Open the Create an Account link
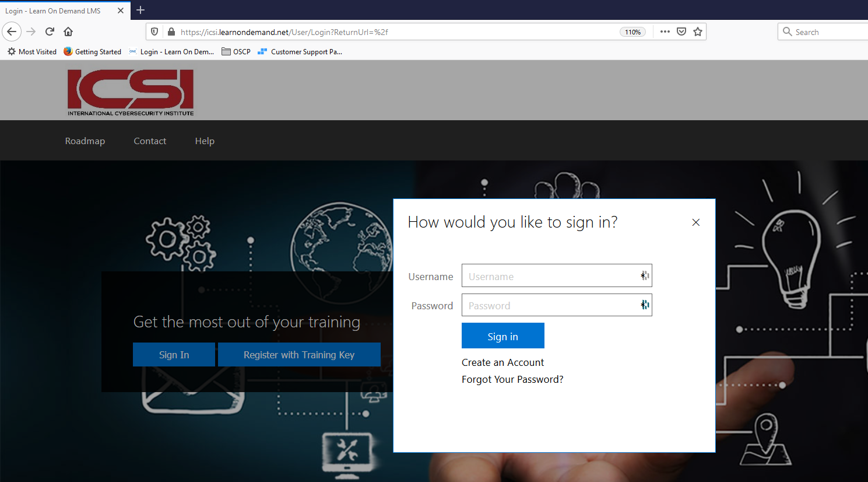The image size is (868, 482). pos(502,362)
